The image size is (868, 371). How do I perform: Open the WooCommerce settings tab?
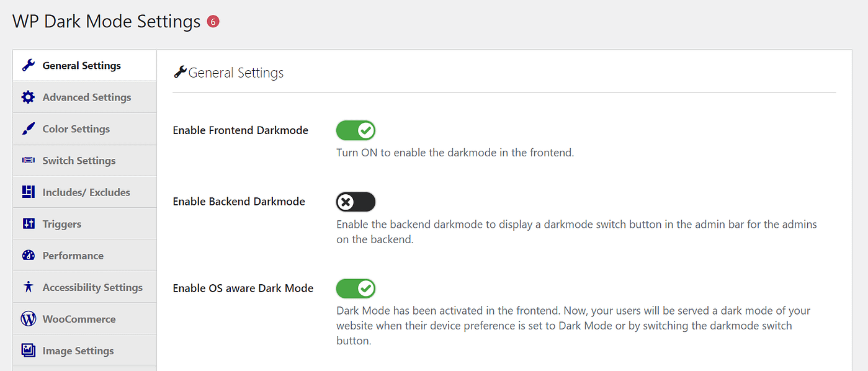(x=79, y=318)
